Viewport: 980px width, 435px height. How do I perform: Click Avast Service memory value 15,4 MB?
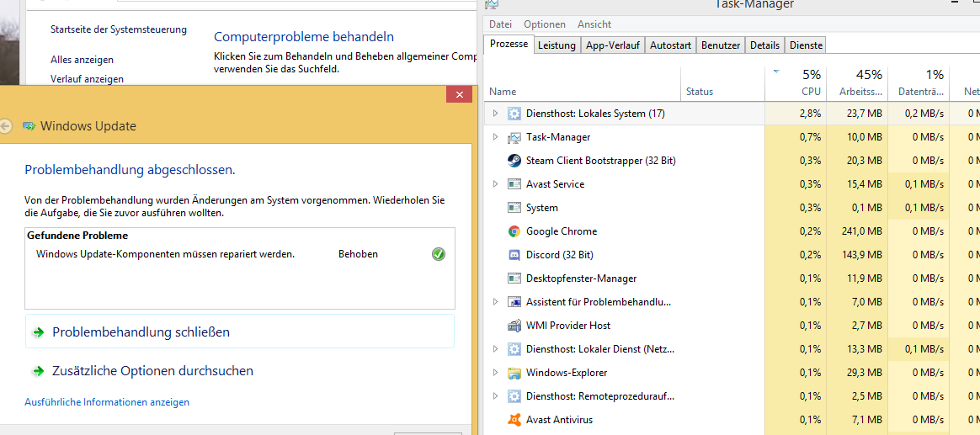(x=863, y=184)
